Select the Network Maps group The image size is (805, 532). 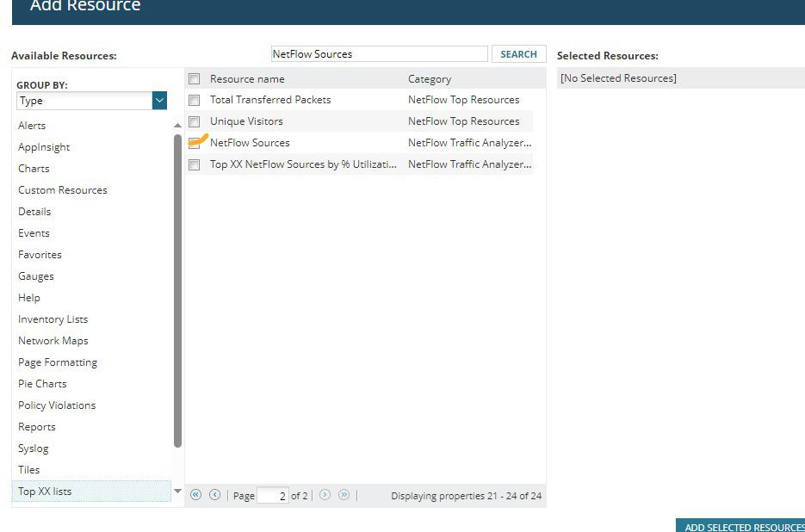(x=53, y=341)
